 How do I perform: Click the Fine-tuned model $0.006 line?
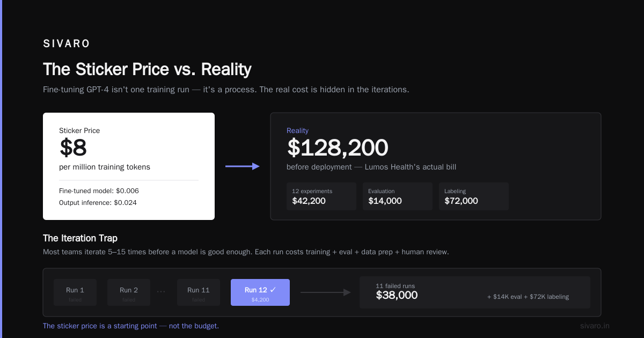99,190
